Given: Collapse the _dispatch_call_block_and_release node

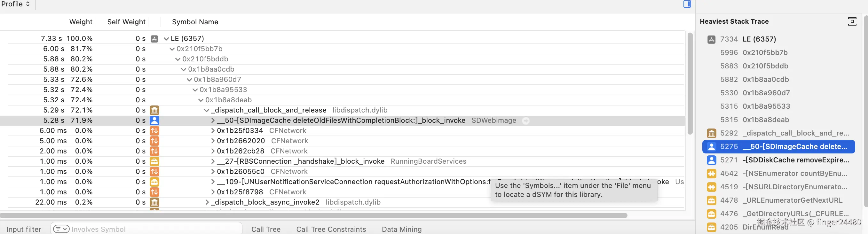Looking at the screenshot, I should pyautogui.click(x=207, y=110).
